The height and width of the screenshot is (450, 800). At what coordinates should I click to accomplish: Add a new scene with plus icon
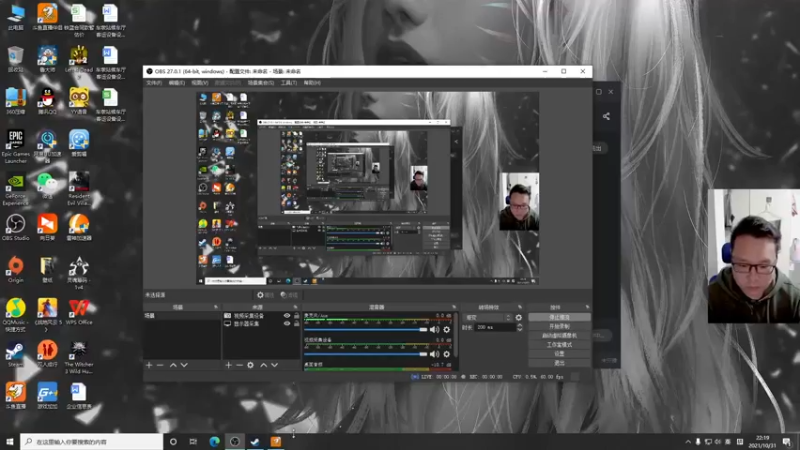point(149,365)
